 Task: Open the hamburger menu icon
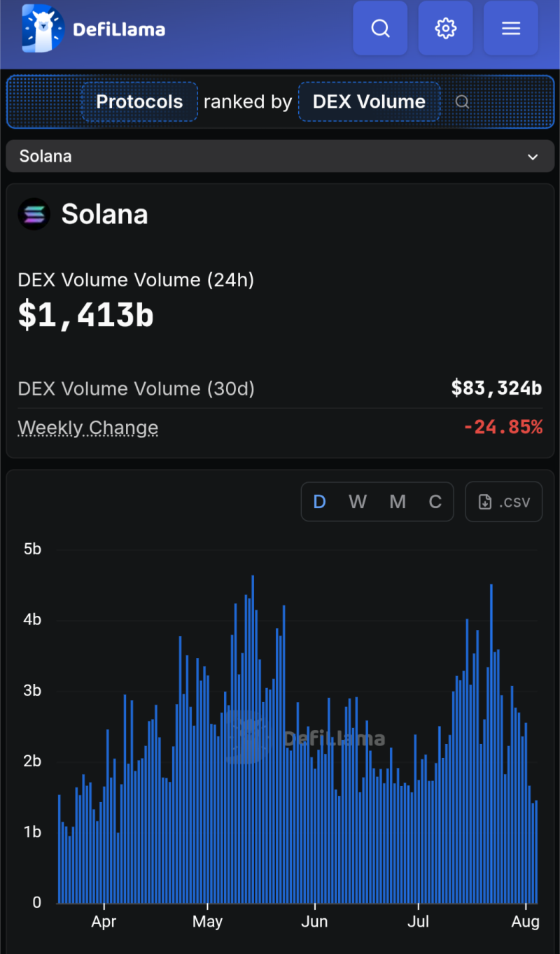(x=511, y=28)
